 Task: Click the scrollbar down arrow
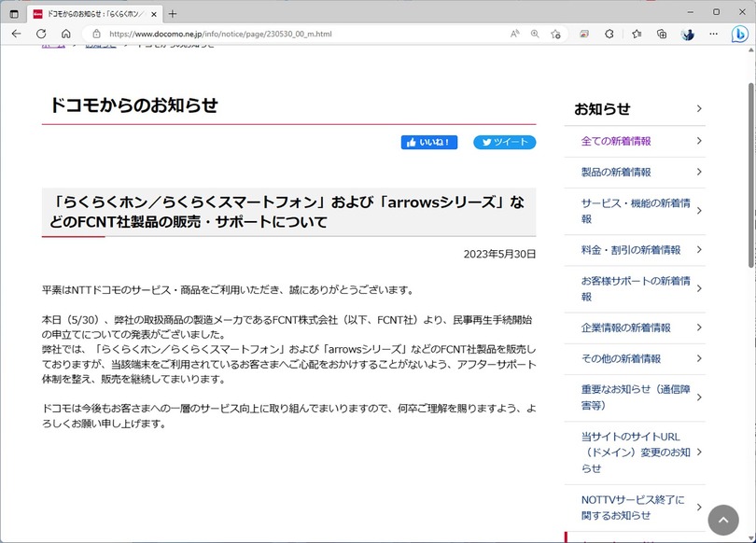(x=751, y=537)
